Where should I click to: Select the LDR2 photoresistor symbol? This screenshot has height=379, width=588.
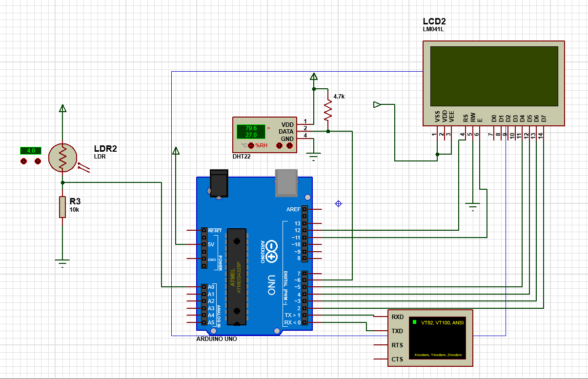tap(62, 158)
